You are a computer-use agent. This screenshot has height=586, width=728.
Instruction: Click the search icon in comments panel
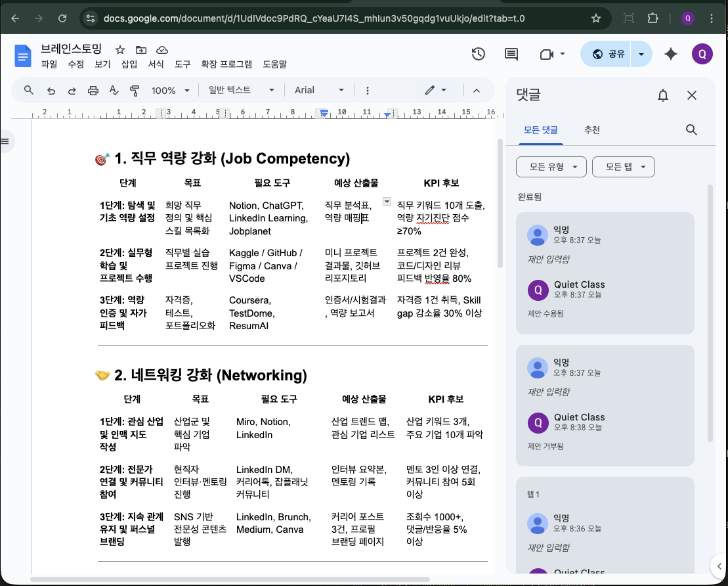click(x=691, y=129)
